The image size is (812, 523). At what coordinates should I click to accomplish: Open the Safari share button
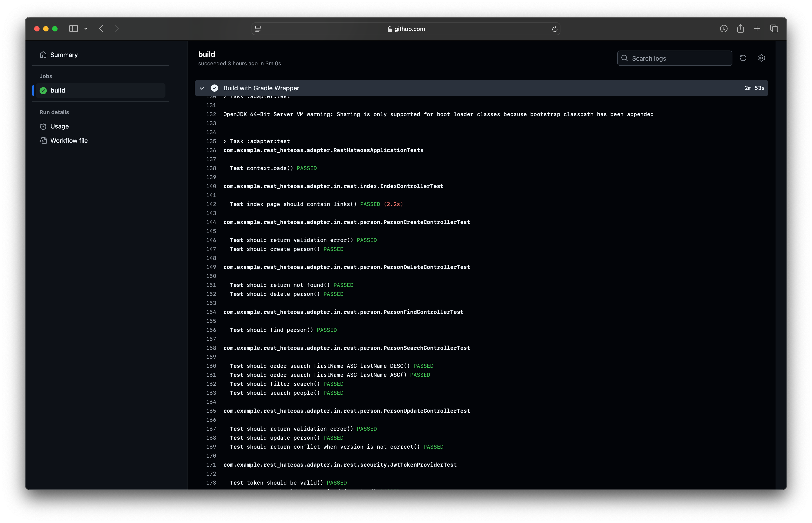pos(741,29)
